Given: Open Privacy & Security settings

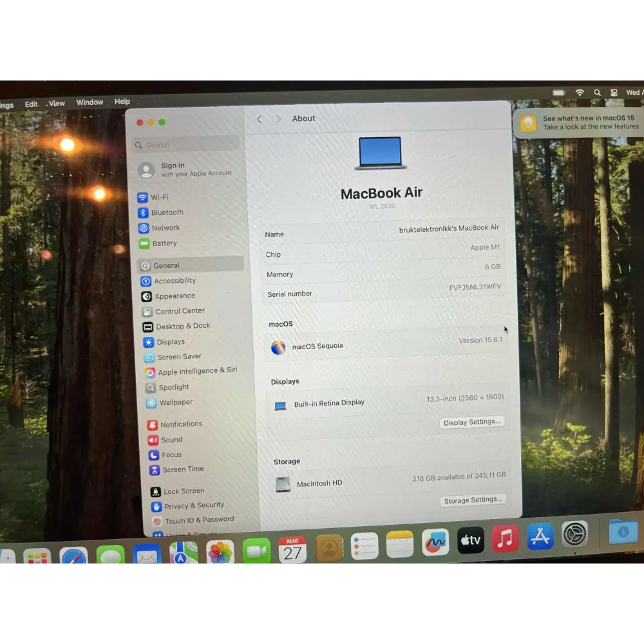Looking at the screenshot, I should click(187, 506).
